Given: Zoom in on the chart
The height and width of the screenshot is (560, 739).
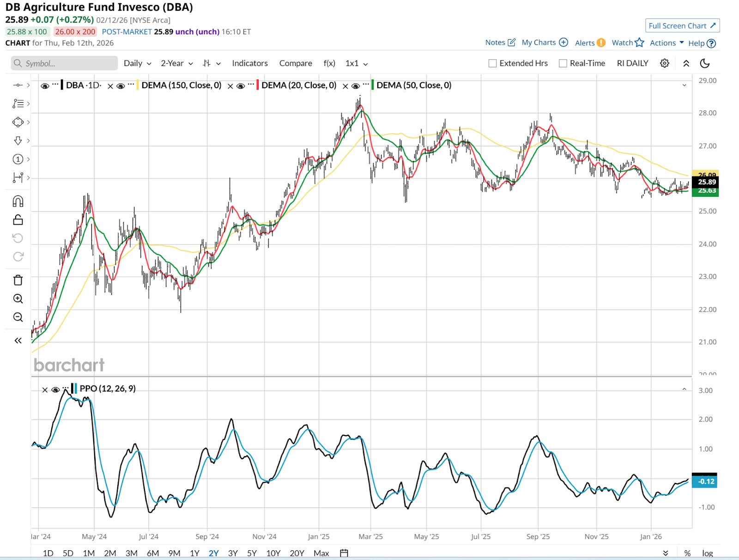Looking at the screenshot, I should pyautogui.click(x=18, y=298).
